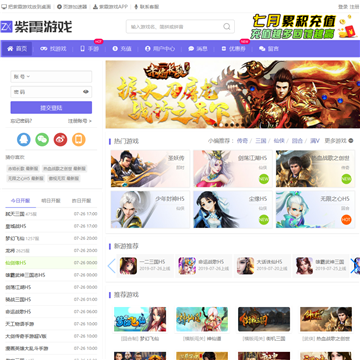Open 大话诛仙H5 new game item
Viewport: 360px width, 360px height.
(263, 266)
